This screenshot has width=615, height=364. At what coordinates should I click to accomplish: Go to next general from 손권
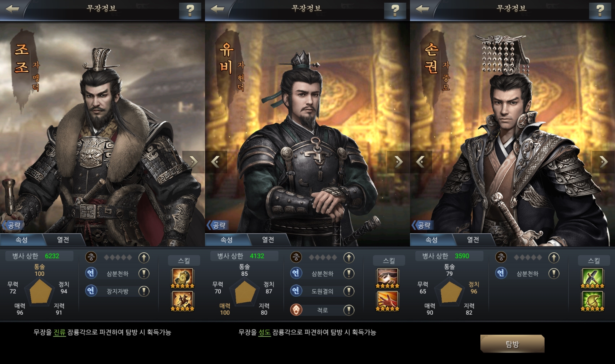tap(604, 162)
